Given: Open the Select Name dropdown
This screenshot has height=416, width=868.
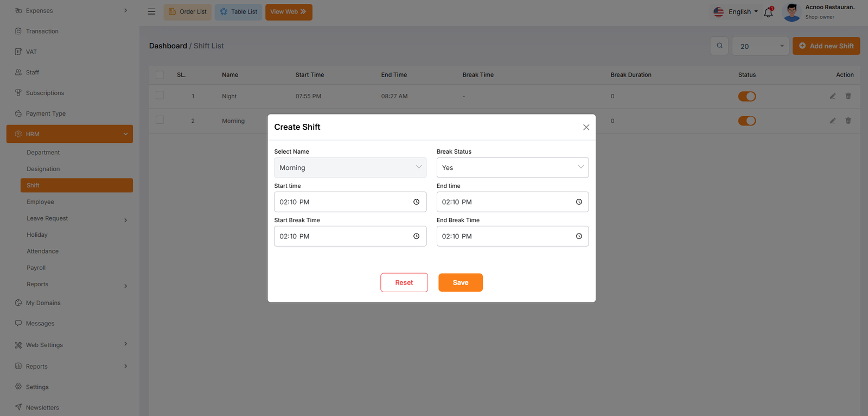Looking at the screenshot, I should (350, 167).
